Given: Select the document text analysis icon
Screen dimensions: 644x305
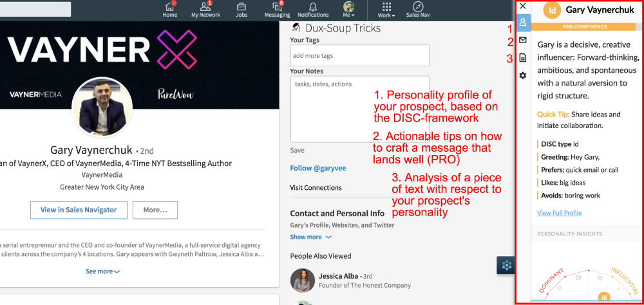Looking at the screenshot, I should tap(523, 57).
